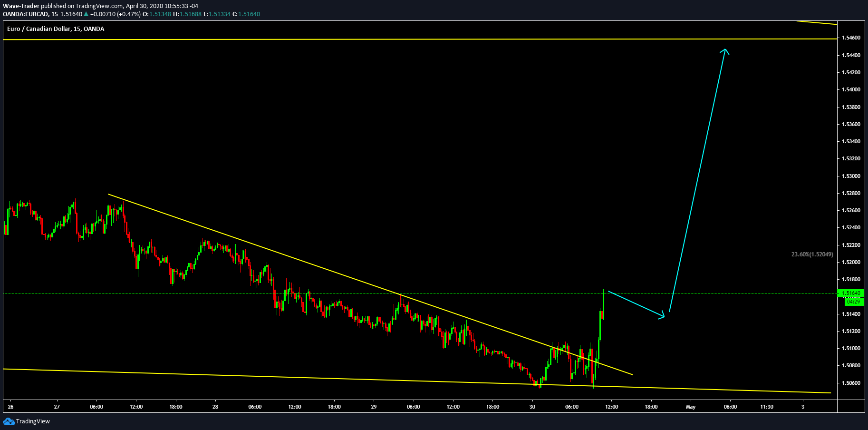
Task: Click the TradingView brand text at bottom
Action: point(33,421)
